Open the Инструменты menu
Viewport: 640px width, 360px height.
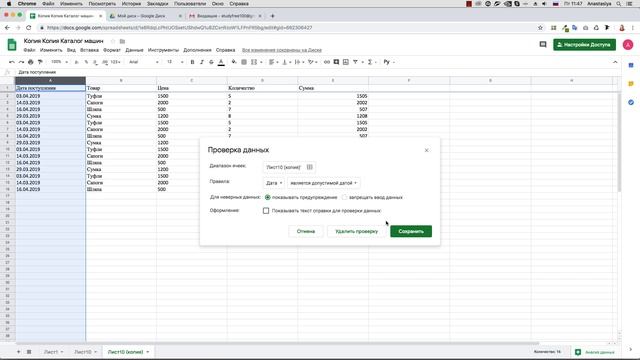point(163,50)
